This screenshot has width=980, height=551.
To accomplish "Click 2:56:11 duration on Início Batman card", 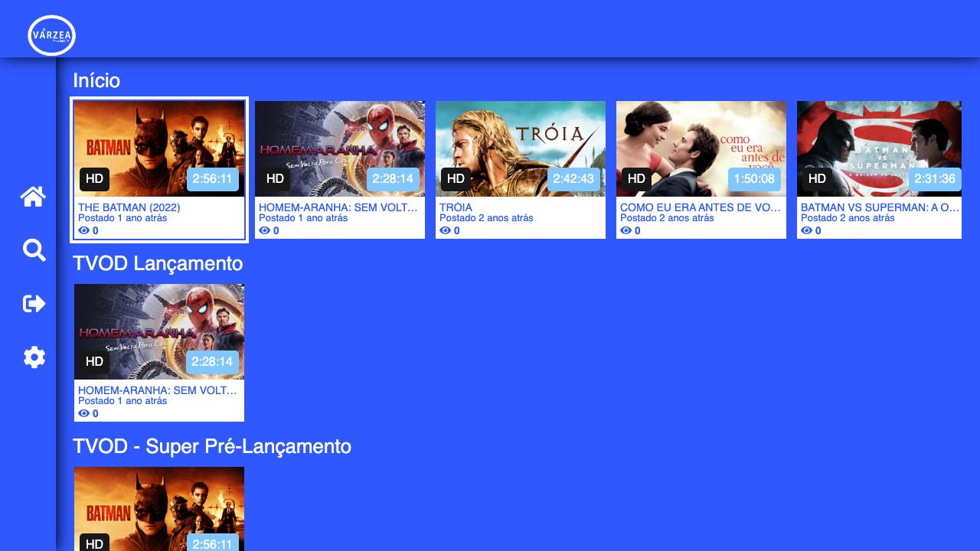I will [x=212, y=179].
